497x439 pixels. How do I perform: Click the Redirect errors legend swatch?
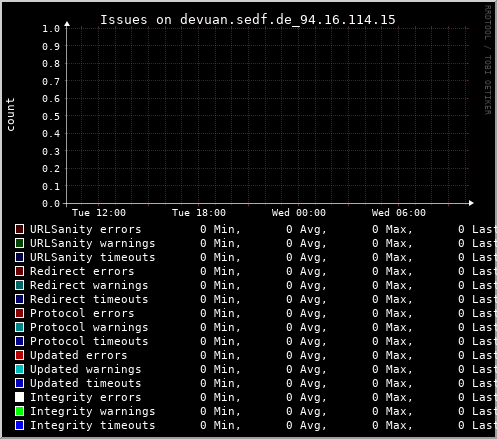(20, 271)
